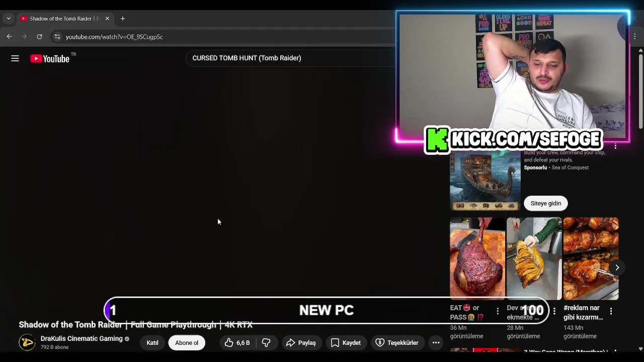
Task: Like the video with thumbs up
Action: tap(237, 343)
